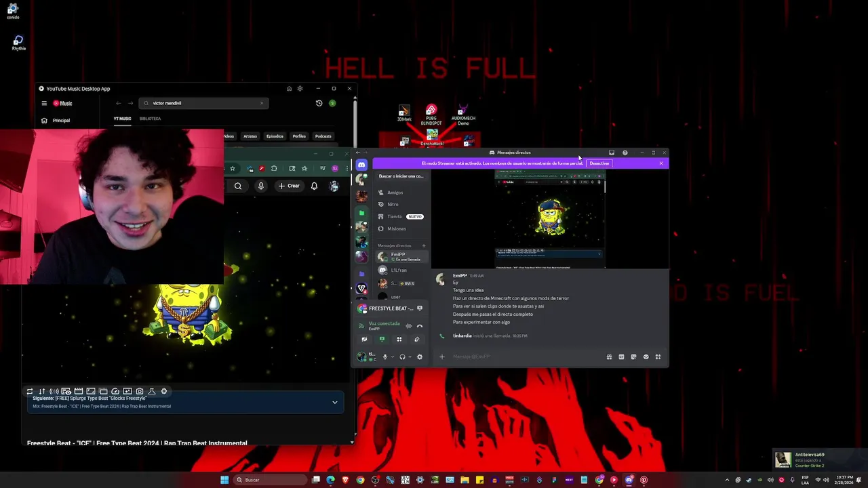Clear the victor mendivil search text

[262, 103]
